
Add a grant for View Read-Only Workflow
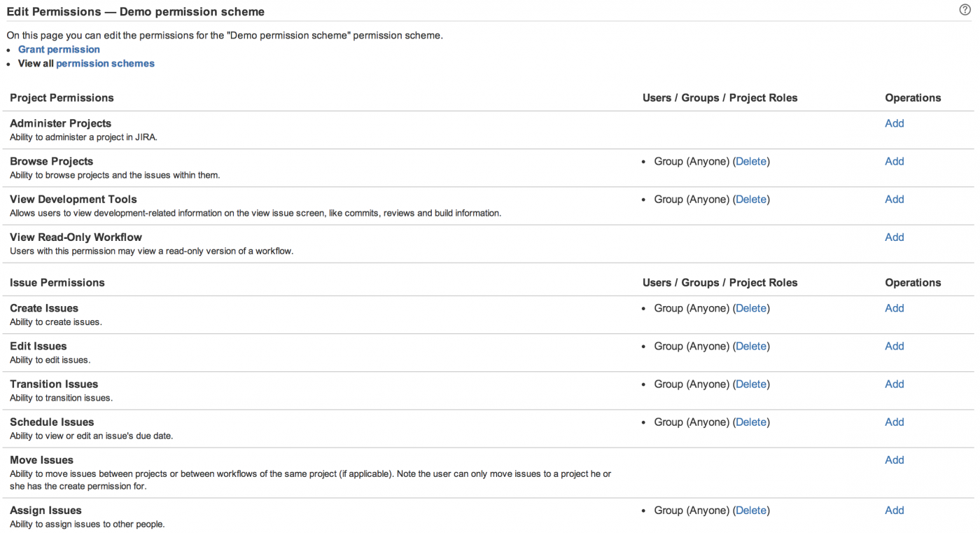[x=894, y=237]
